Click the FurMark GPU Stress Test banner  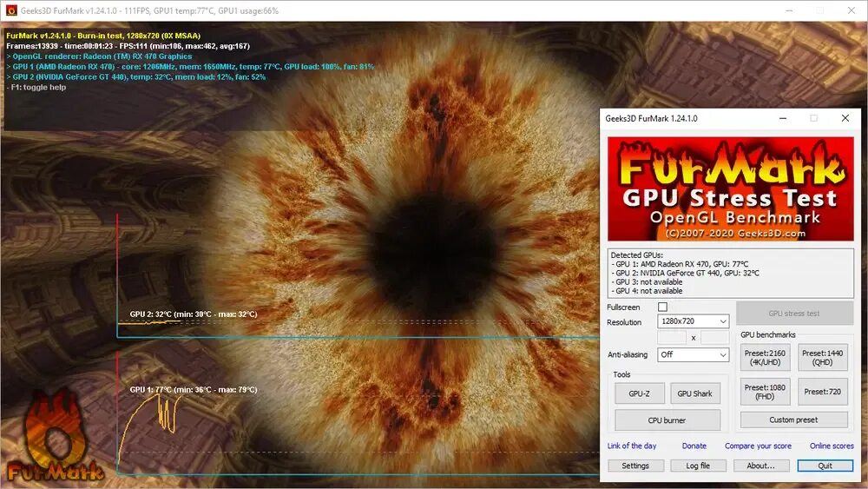pos(731,188)
